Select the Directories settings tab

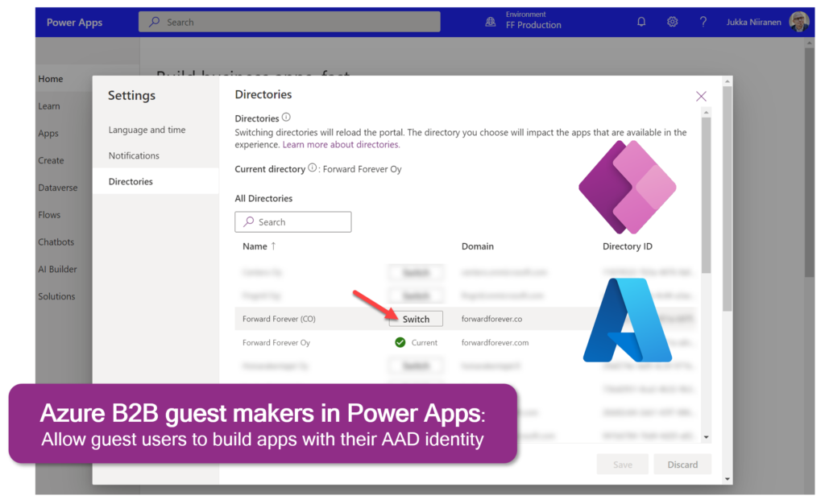pyautogui.click(x=155, y=181)
